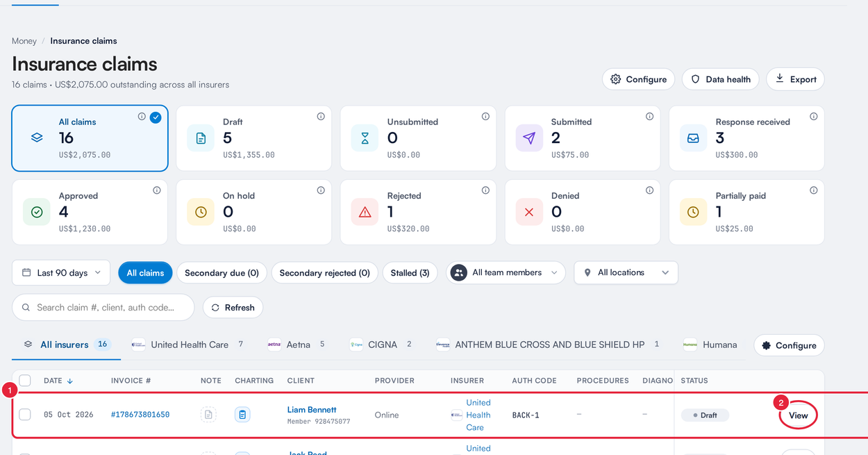
Task: Refresh the claims list
Action: tap(233, 308)
